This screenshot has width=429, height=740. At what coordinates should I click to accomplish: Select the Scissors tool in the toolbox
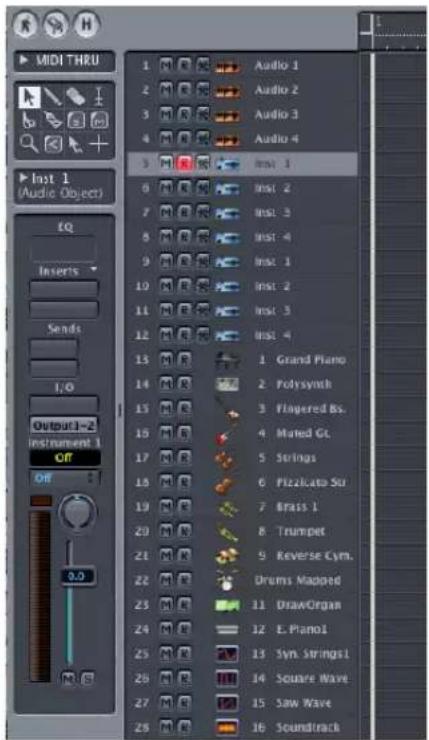click(x=29, y=120)
